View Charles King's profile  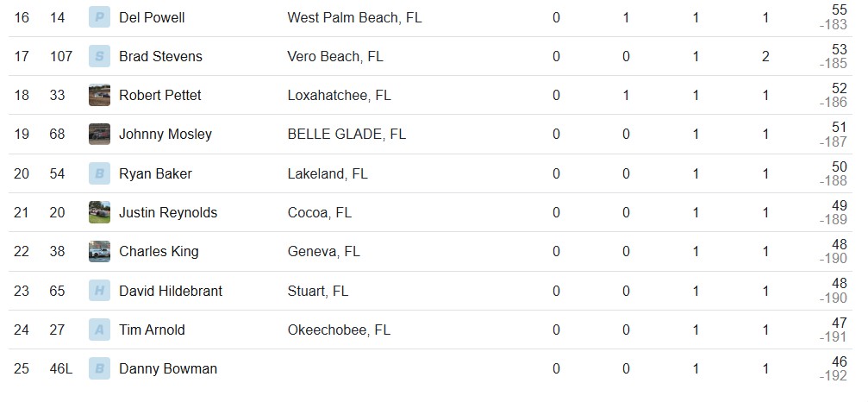pos(159,252)
